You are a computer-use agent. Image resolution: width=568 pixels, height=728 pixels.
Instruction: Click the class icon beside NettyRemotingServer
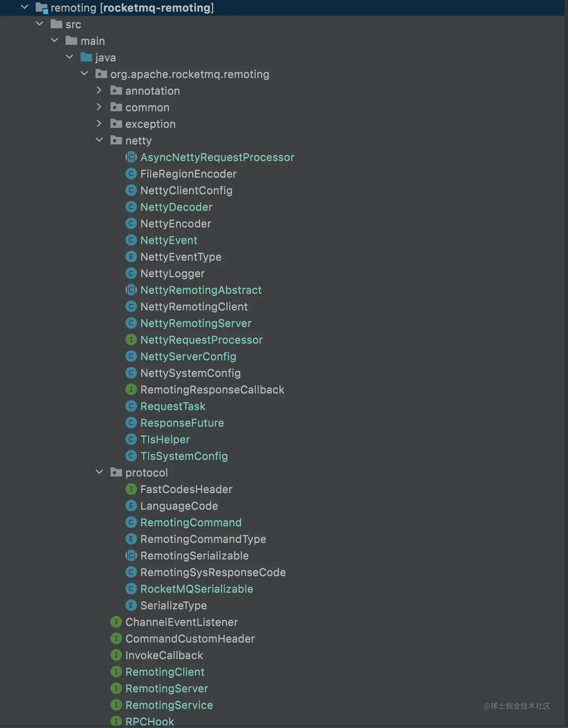[x=131, y=323]
